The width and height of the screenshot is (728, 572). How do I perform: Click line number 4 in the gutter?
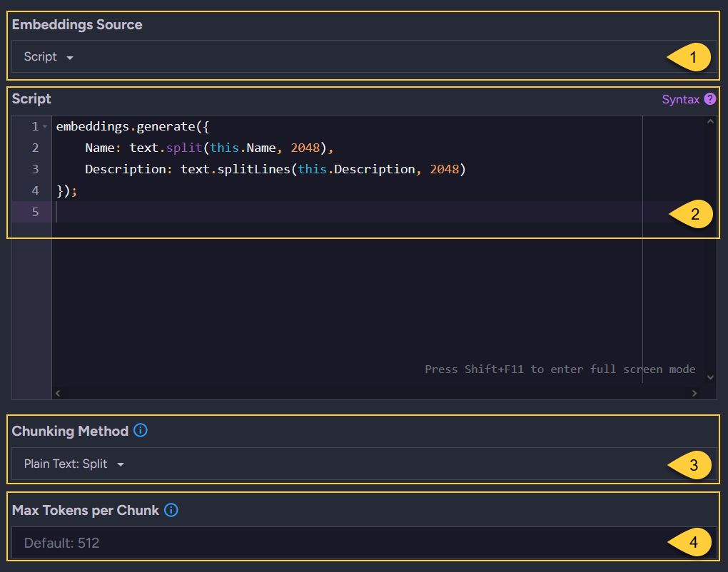pos(35,190)
